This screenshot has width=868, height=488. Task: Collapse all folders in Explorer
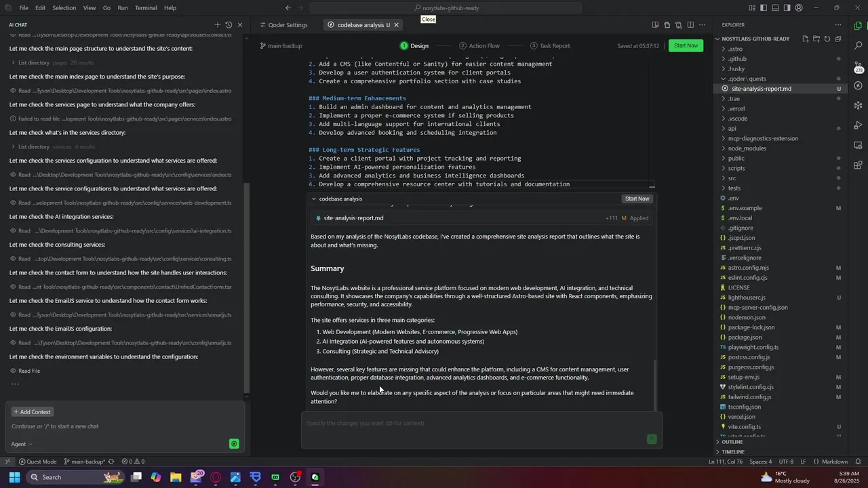[838, 39]
